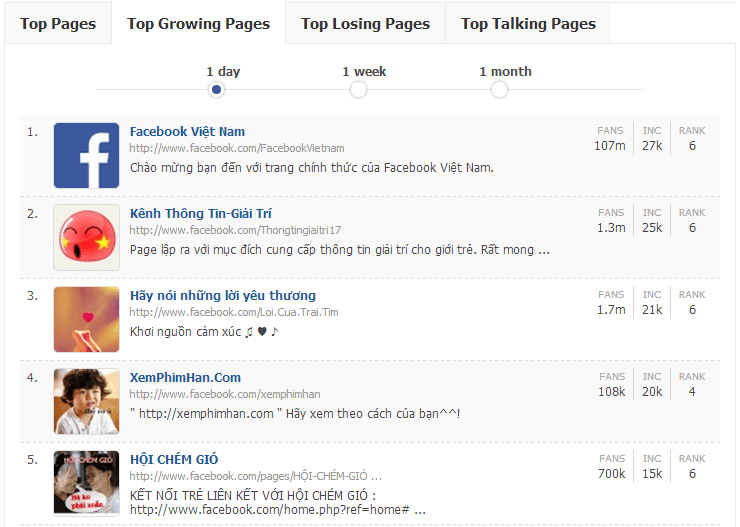
Task: Click the 1.3m fans value
Action: 611,228
